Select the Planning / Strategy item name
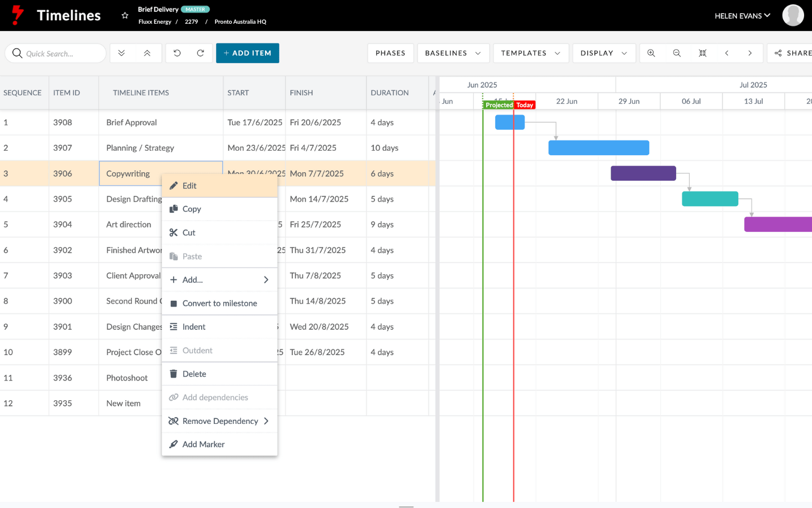The image size is (812, 508). click(140, 148)
